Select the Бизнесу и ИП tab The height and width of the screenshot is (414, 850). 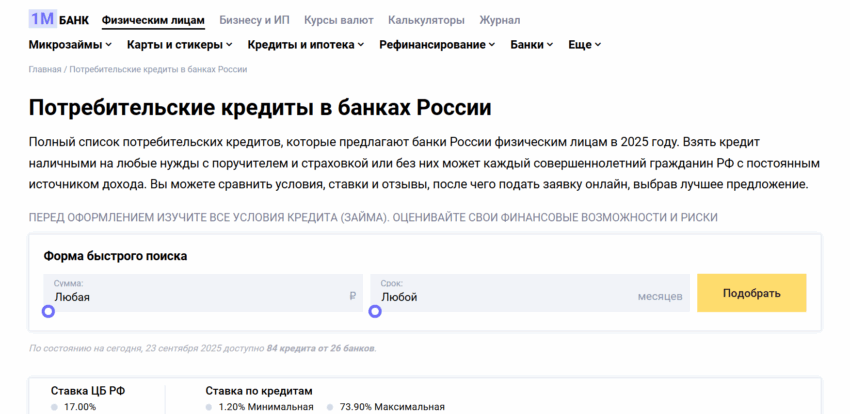pos(253,20)
